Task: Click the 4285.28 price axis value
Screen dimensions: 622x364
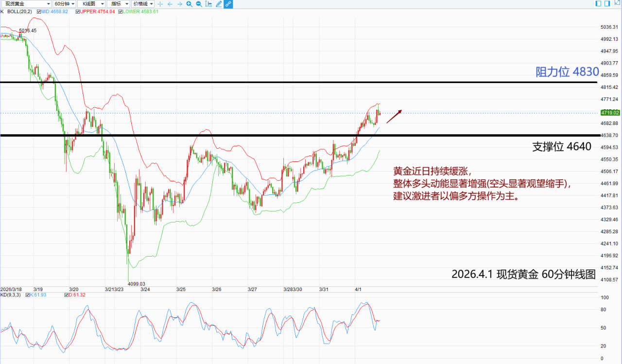Action: [x=609, y=231]
